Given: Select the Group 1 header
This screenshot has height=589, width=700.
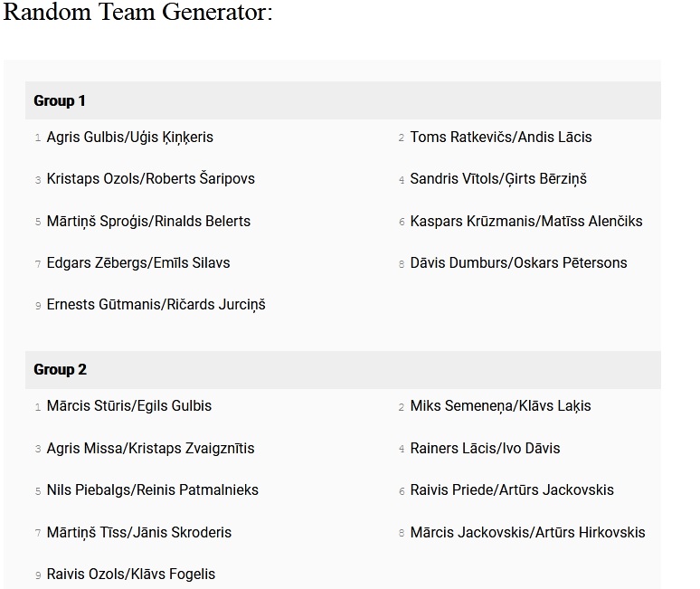Looking at the screenshot, I should pos(60,100).
